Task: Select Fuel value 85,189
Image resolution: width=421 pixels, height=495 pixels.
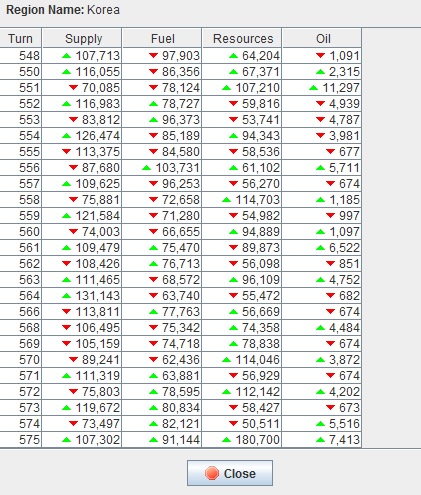Action: [181, 136]
